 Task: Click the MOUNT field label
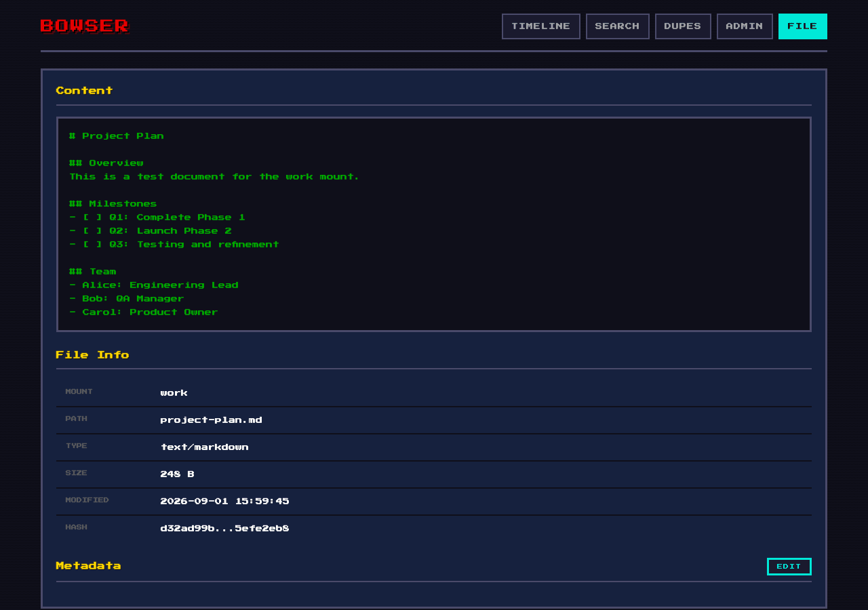[x=79, y=392]
